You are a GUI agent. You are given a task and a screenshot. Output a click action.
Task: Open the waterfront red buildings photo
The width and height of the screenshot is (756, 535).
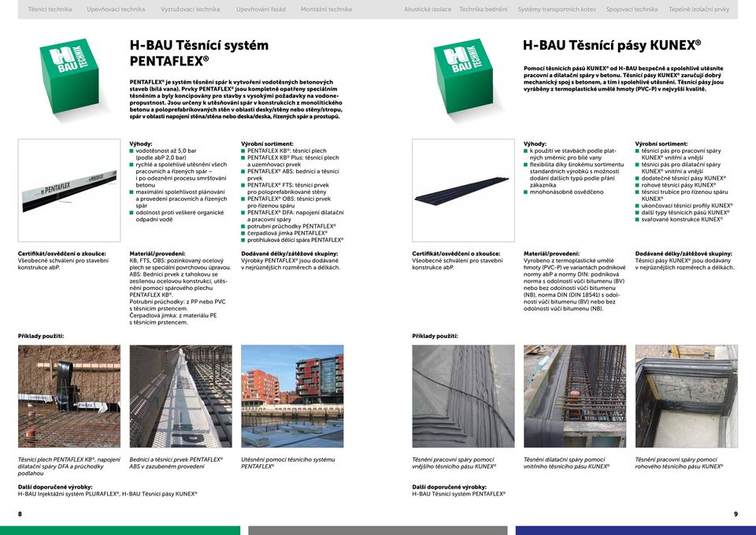tap(292, 396)
